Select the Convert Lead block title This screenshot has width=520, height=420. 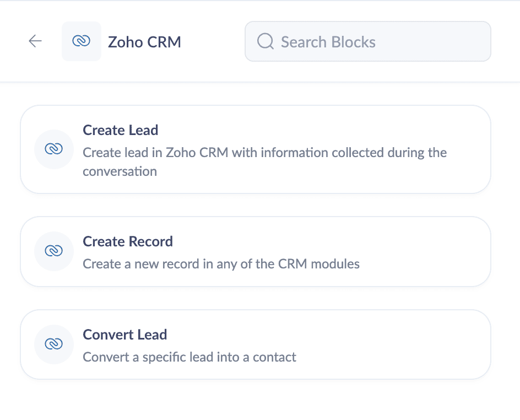pyautogui.click(x=125, y=335)
